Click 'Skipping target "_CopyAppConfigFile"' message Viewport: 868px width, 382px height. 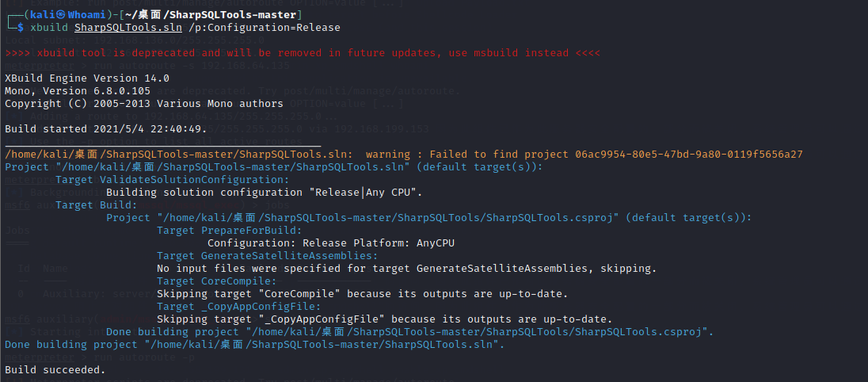coord(384,319)
